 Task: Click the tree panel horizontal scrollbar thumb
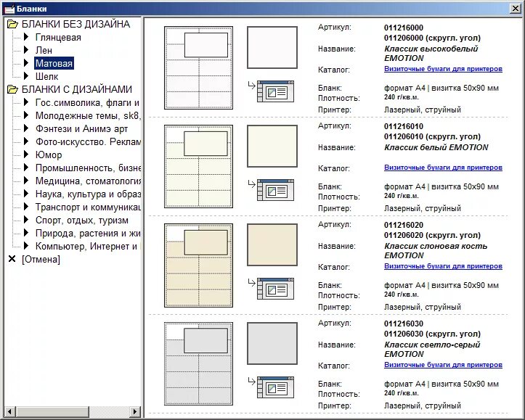pyautogui.click(x=52, y=411)
